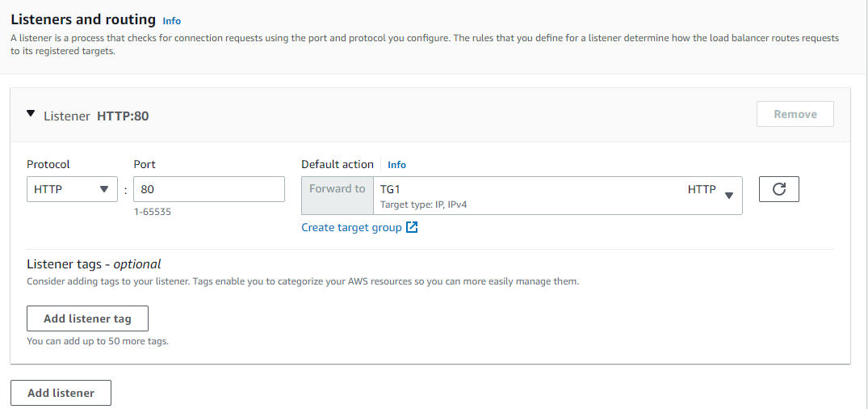868x409 pixels.
Task: Collapse the Listener HTTP:80 section triangle
Action: pos(31,114)
